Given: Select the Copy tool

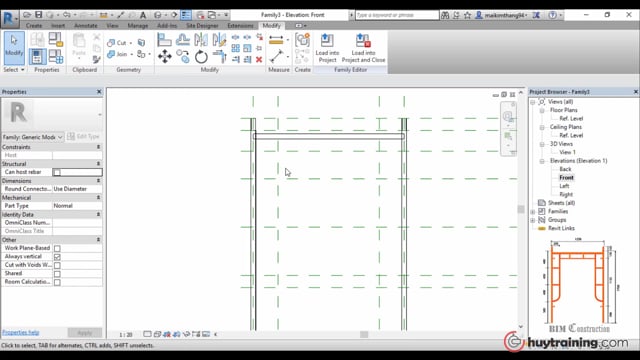Looking at the screenshot, I should click(183, 56).
